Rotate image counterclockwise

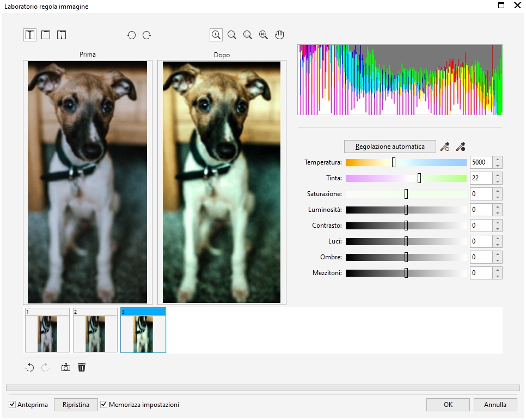131,35
